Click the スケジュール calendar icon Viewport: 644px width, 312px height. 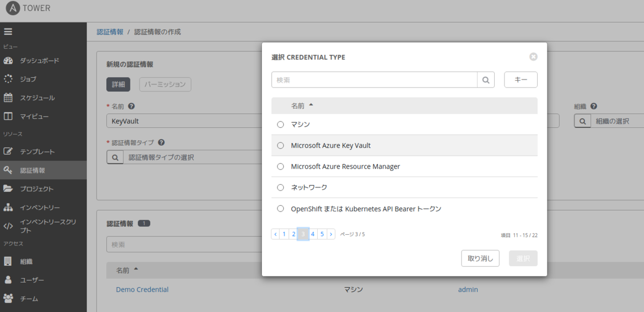[8, 98]
